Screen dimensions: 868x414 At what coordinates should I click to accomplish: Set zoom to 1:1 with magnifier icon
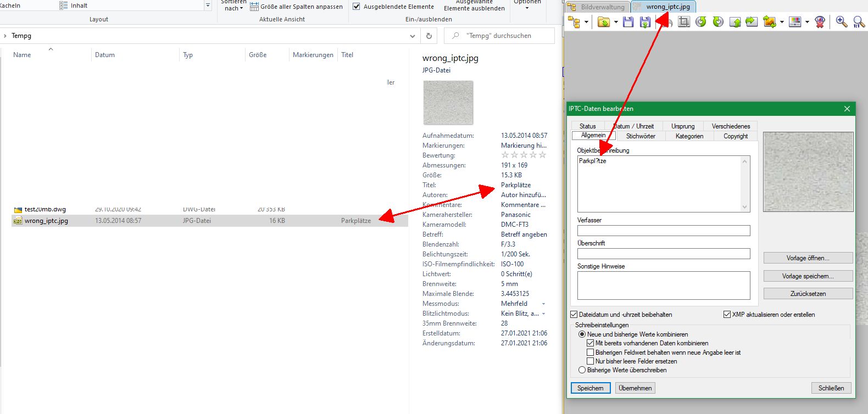[x=859, y=22]
